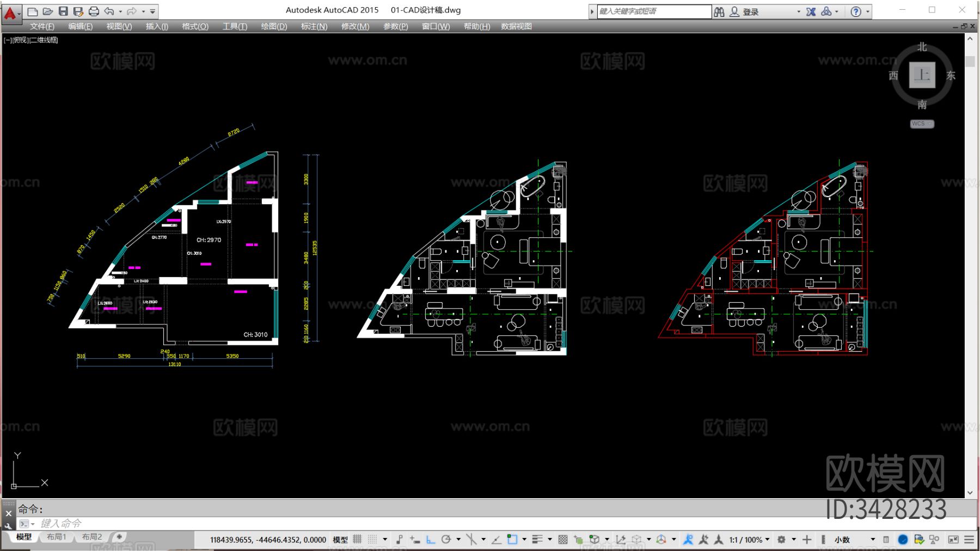Toggle object snap tracking in the status bar

(496, 540)
